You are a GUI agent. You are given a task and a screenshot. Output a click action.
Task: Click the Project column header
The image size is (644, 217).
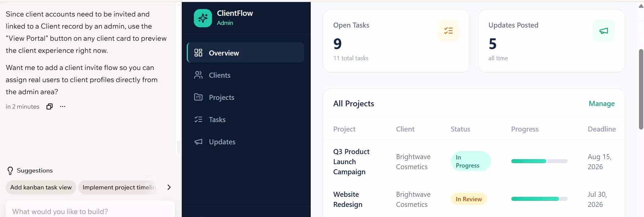click(344, 129)
